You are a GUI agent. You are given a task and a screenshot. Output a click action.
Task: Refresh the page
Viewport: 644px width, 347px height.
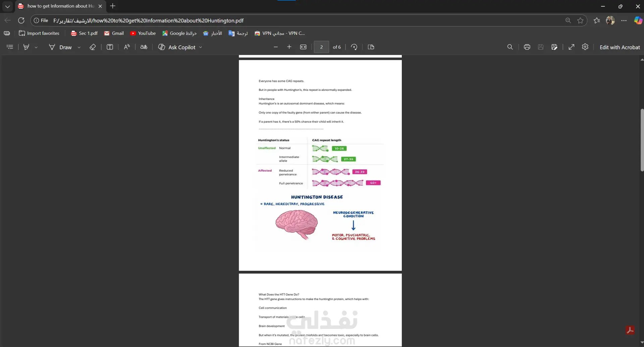pyautogui.click(x=21, y=20)
